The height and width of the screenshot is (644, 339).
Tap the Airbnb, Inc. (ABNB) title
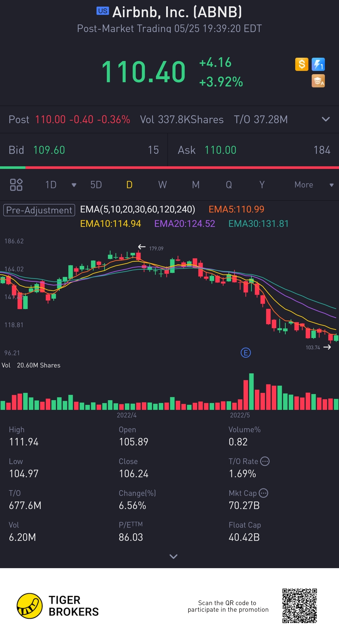(177, 12)
